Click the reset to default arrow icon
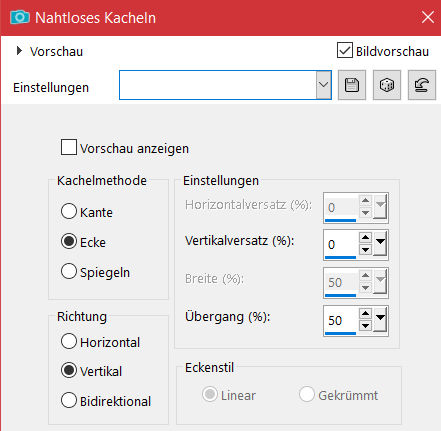This screenshot has height=431, width=441. point(422,85)
